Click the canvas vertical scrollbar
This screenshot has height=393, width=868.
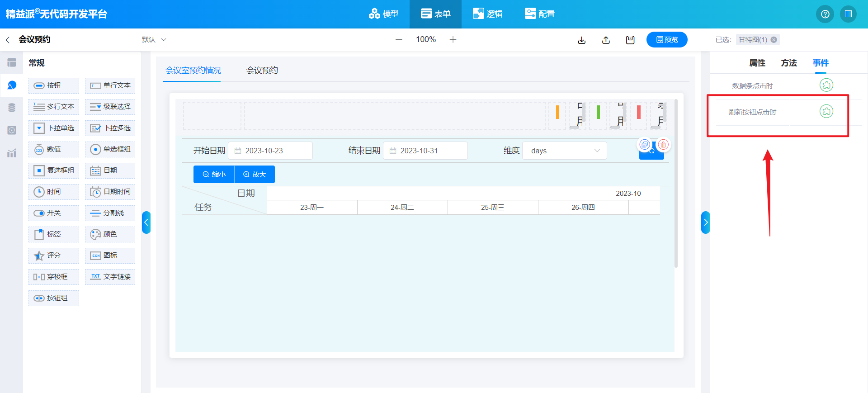pyautogui.click(x=676, y=183)
